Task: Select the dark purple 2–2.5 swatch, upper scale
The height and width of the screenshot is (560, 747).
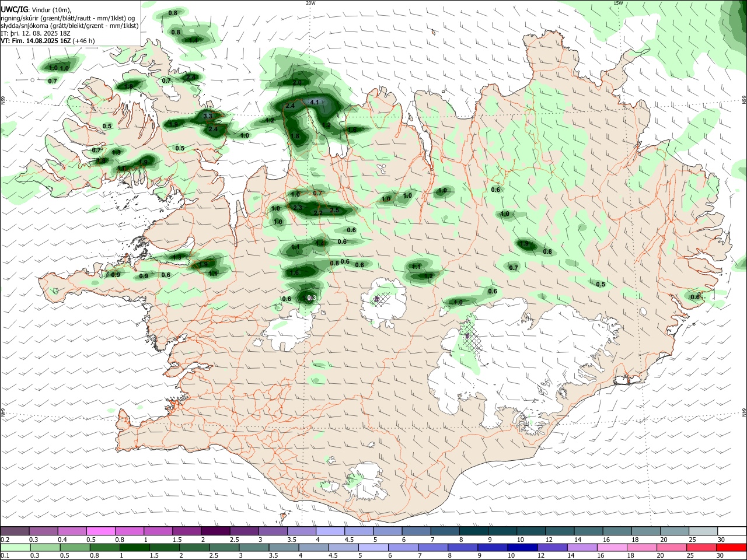Action: coord(215,531)
